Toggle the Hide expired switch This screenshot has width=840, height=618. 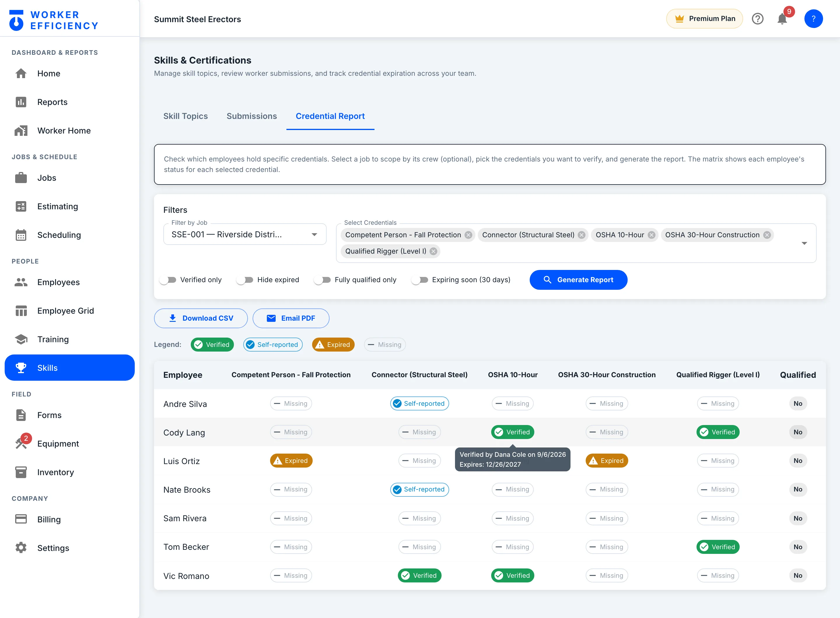(245, 280)
